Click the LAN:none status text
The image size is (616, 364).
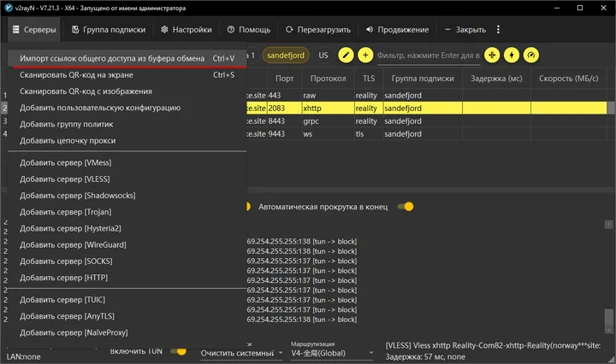click(x=24, y=356)
